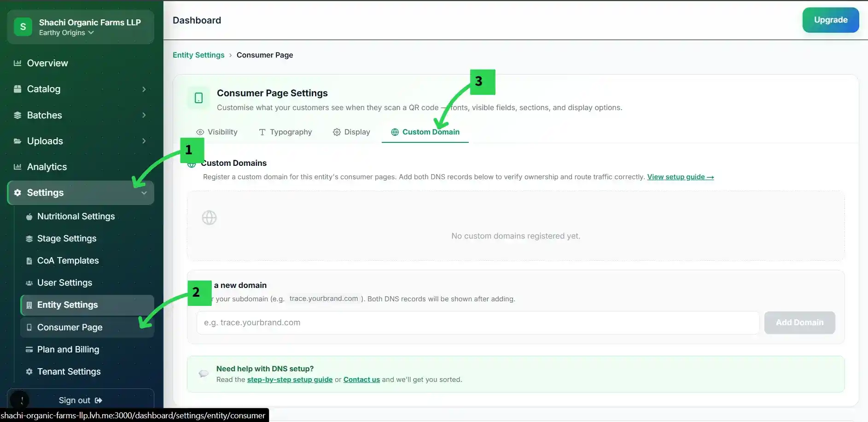868x422 pixels.
Task: Click the Batches layers icon
Action: coord(17,115)
